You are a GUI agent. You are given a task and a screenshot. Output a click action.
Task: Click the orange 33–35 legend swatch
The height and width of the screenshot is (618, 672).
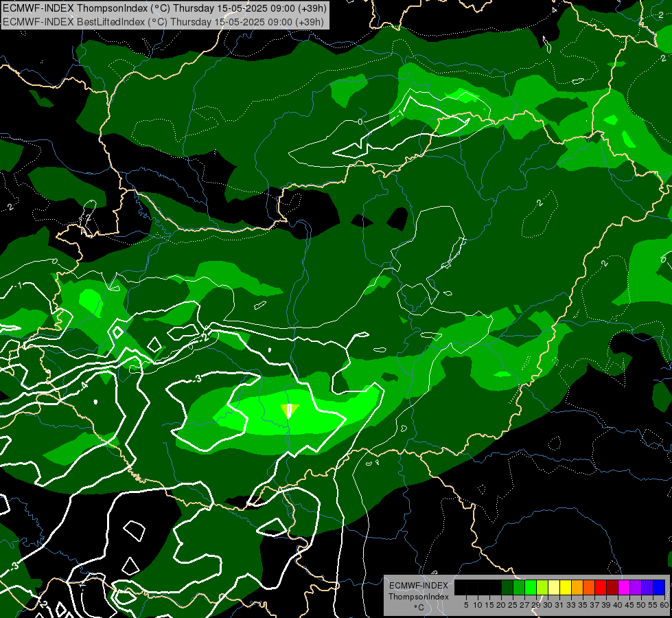[577, 587]
